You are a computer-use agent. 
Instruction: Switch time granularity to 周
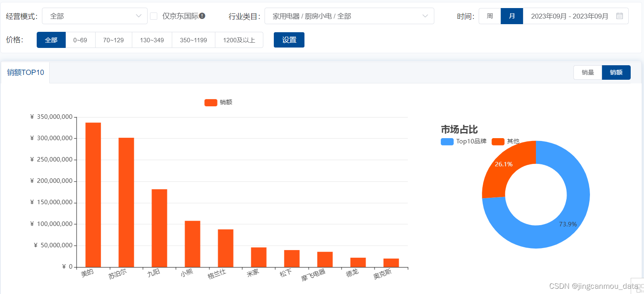[490, 16]
